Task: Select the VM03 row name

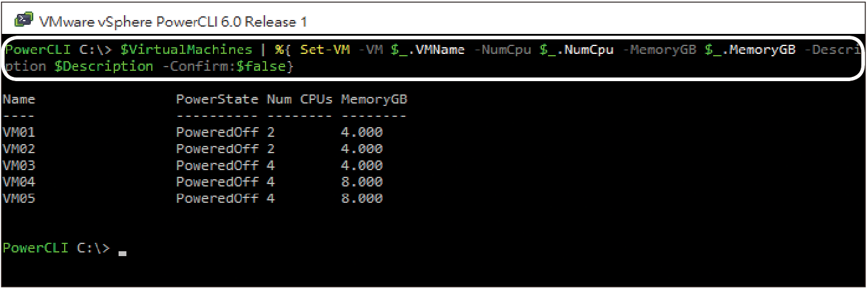Action: coord(19,165)
